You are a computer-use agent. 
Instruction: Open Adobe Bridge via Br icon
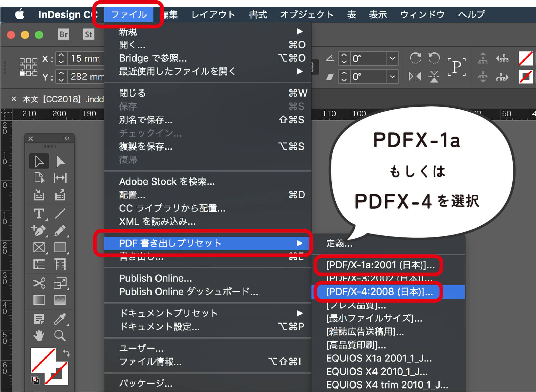[64, 34]
